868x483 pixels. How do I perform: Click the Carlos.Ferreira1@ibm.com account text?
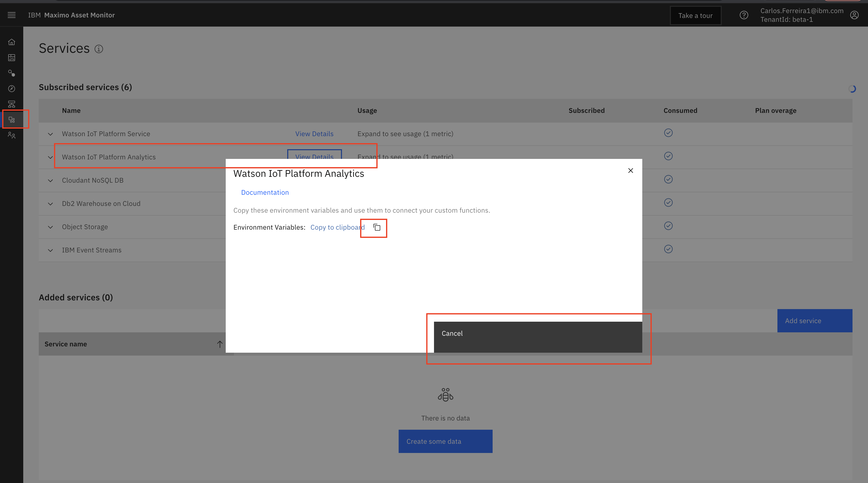point(802,11)
